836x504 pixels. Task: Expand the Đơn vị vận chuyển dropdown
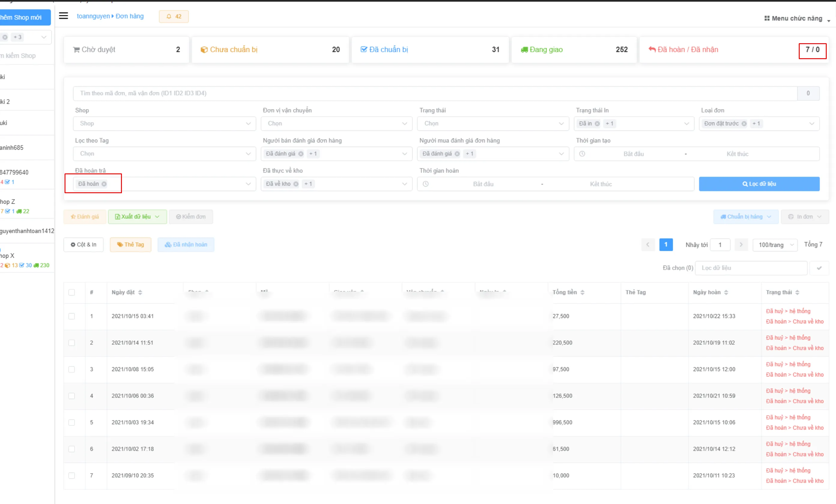[x=337, y=124]
